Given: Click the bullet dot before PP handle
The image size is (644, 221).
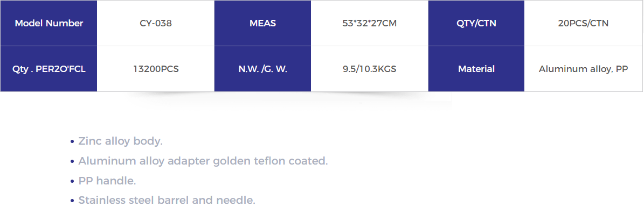Looking at the screenshot, I should tap(72, 181).
